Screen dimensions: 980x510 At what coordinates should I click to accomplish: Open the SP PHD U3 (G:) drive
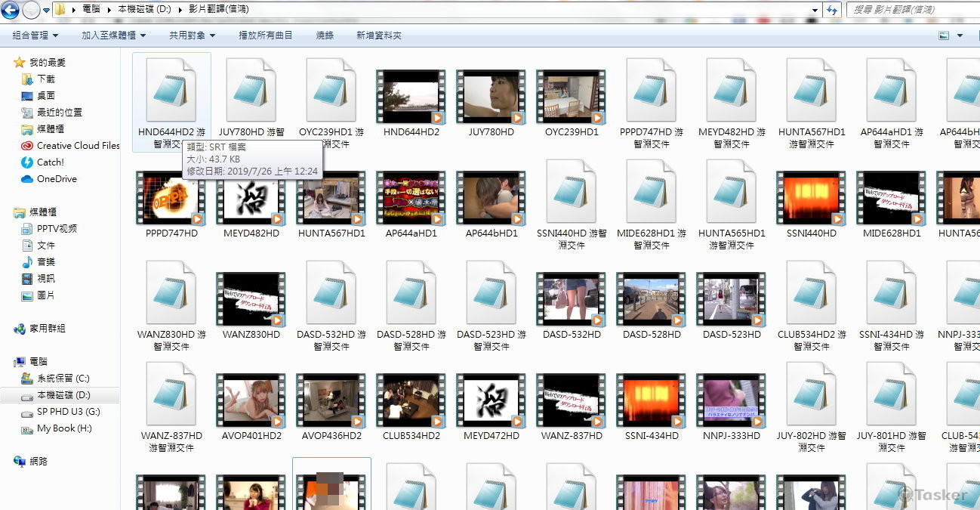(68, 412)
